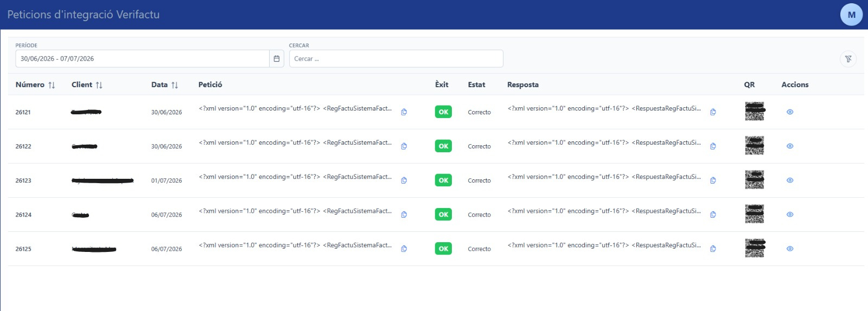868x311 pixels.
Task: Click the OK badge of row 26123
Action: (x=443, y=180)
